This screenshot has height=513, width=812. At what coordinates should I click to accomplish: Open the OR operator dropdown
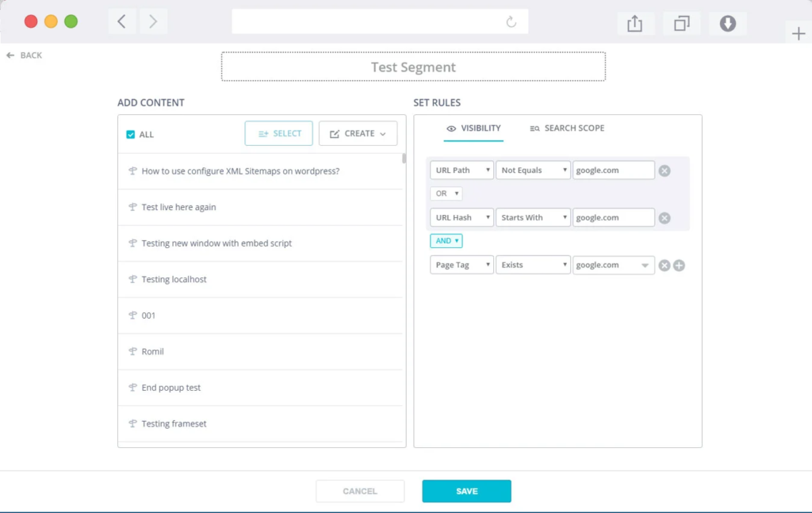446,193
